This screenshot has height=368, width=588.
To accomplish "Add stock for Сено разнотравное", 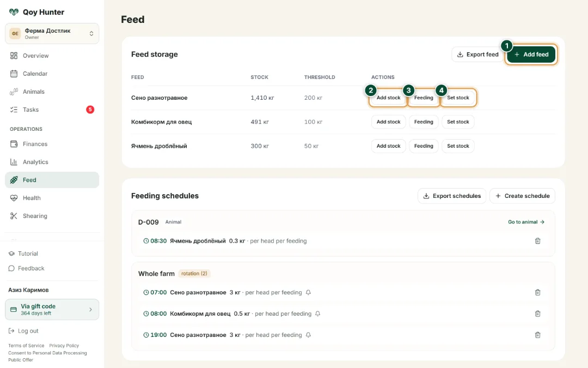I will coord(388,98).
